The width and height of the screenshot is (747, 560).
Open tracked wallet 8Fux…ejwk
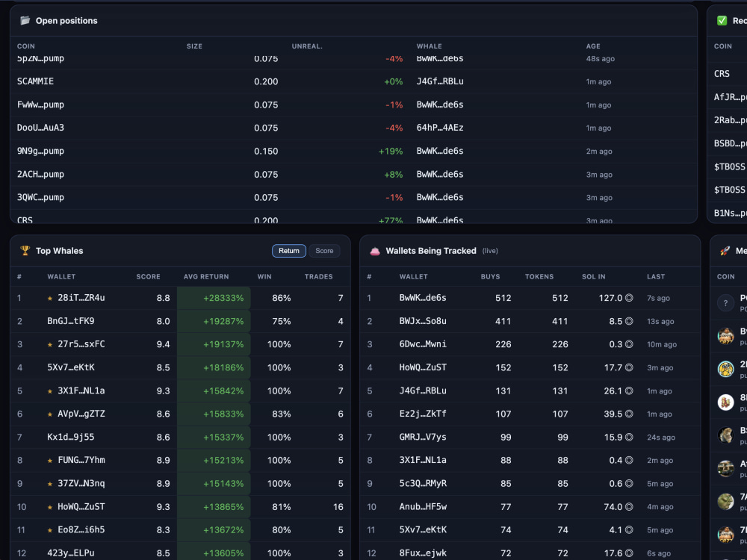423,553
